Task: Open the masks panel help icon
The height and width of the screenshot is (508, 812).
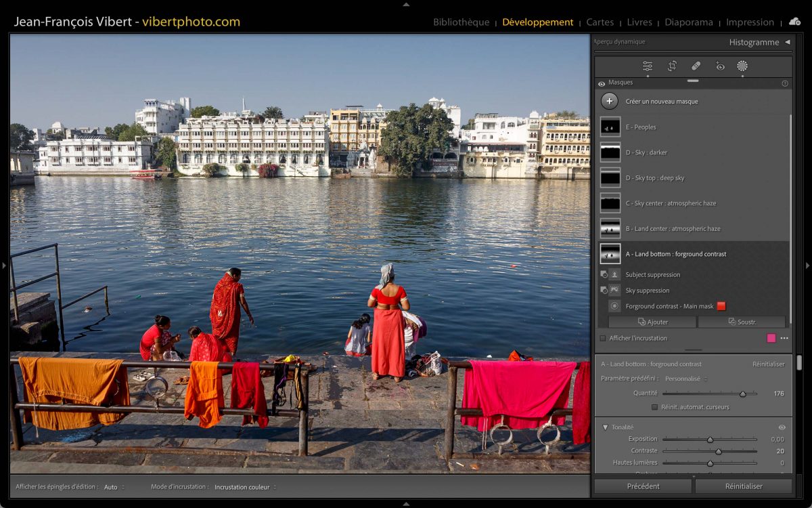Action: click(x=785, y=83)
